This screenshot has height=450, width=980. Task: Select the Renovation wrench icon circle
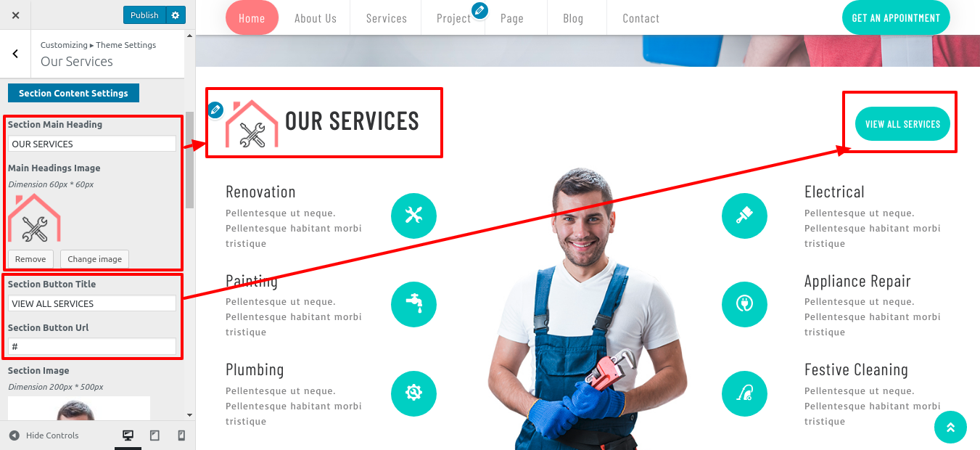(413, 216)
